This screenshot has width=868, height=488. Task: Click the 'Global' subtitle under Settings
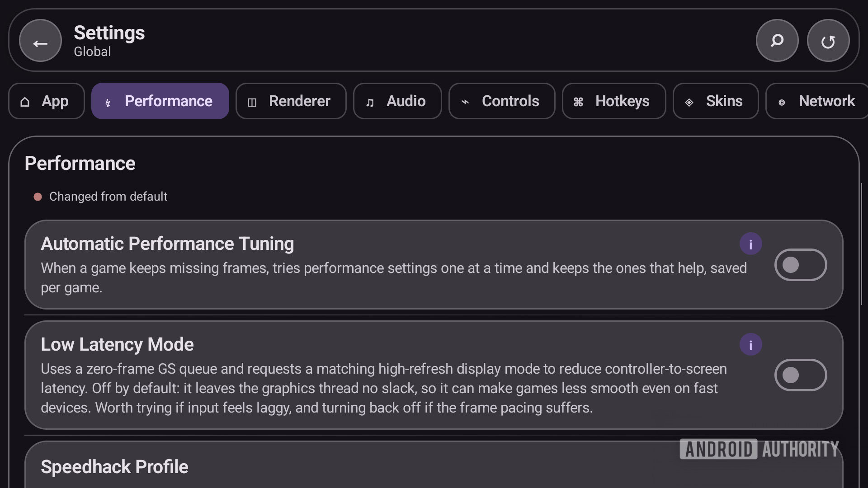click(x=92, y=52)
